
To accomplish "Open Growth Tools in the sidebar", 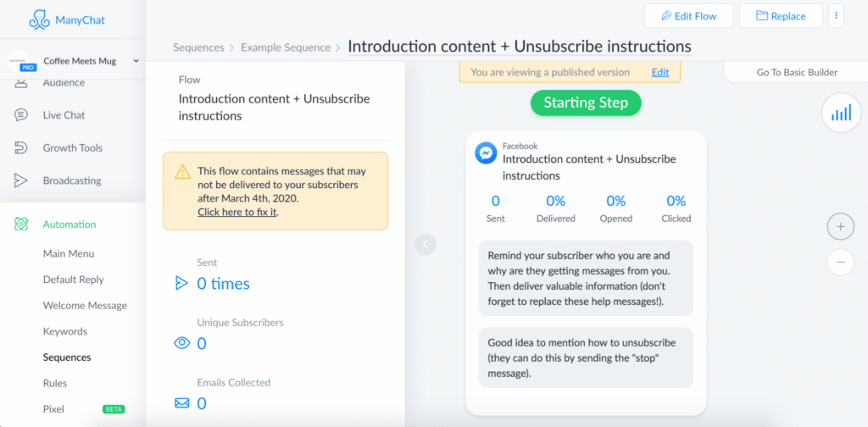I will tap(73, 147).
